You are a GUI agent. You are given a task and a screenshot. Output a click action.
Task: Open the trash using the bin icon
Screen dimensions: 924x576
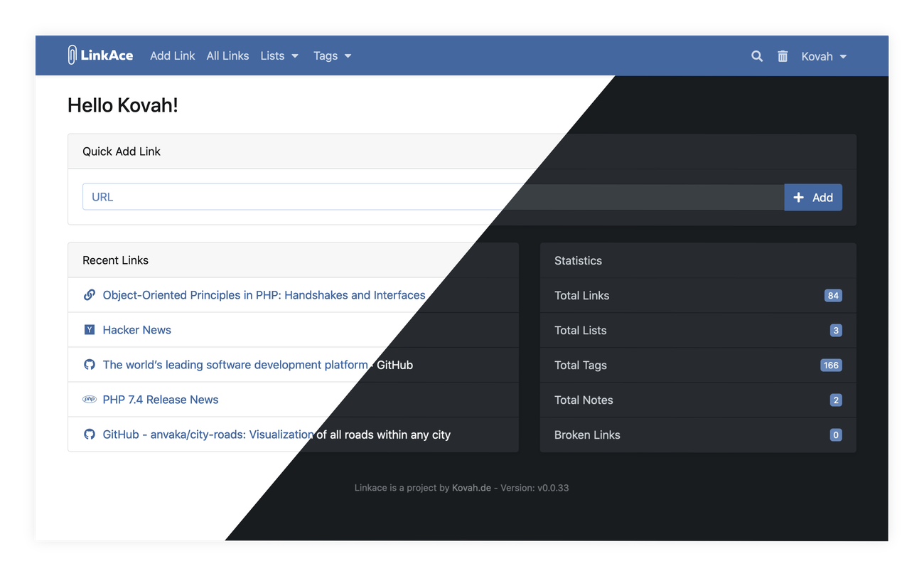tap(783, 55)
